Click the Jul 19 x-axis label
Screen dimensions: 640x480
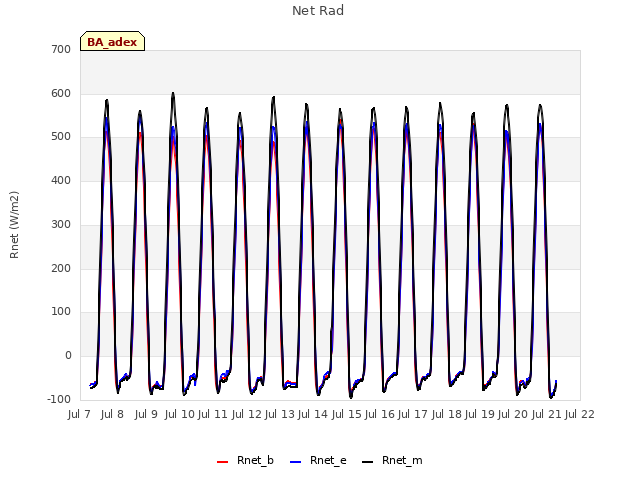point(480,414)
